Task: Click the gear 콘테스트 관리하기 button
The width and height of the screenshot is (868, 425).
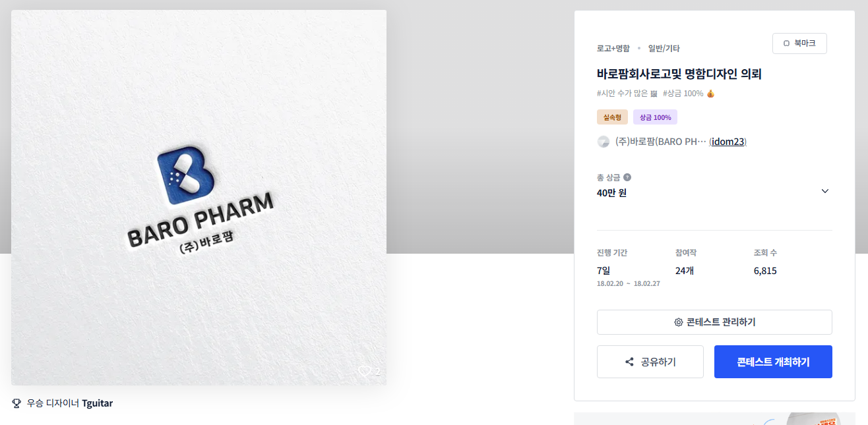Action: (x=714, y=322)
